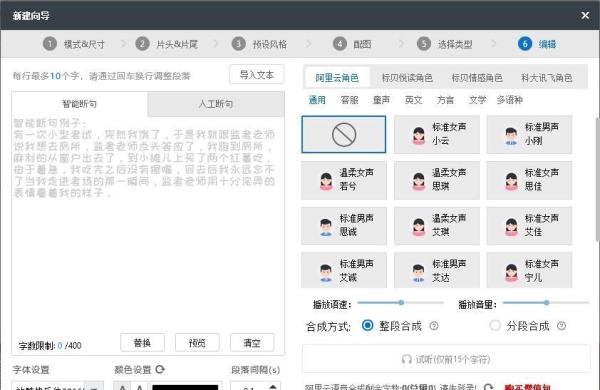
Task: Pick the 标准男声 艾达 voice avatar
Action: [x=419, y=273]
